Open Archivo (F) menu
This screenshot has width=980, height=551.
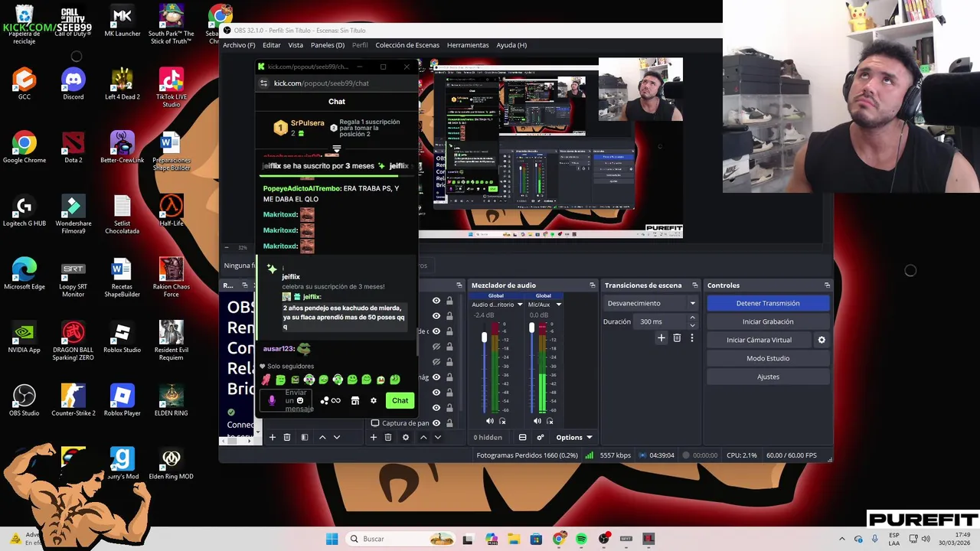click(x=239, y=45)
